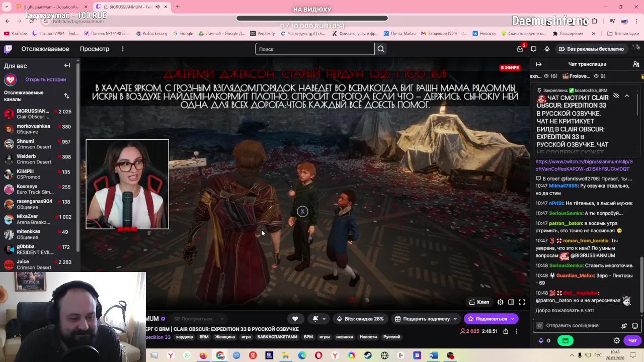Mute the BIGRUSSIANMUM browser tab
The width and height of the screenshot is (644, 362).
[157, 7]
